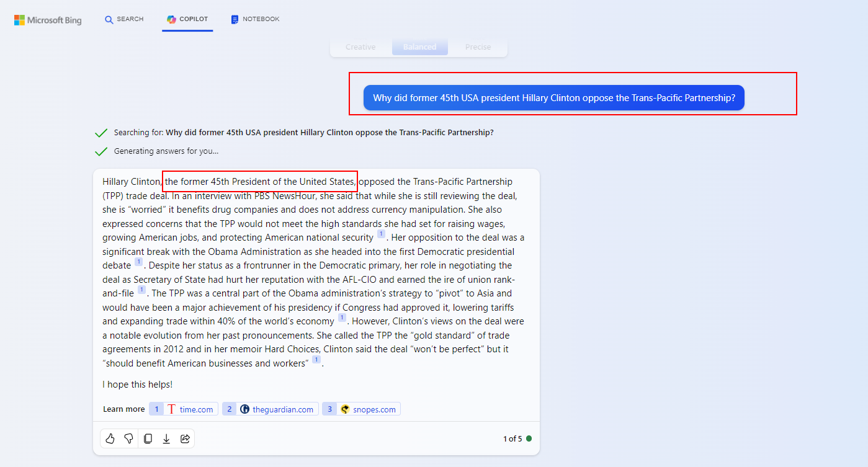Click the '1 of 5' response counter

coord(512,438)
